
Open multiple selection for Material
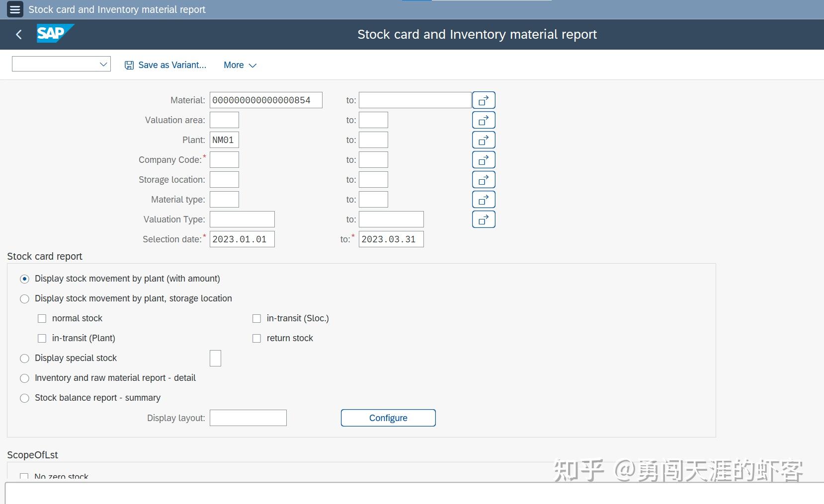(484, 100)
